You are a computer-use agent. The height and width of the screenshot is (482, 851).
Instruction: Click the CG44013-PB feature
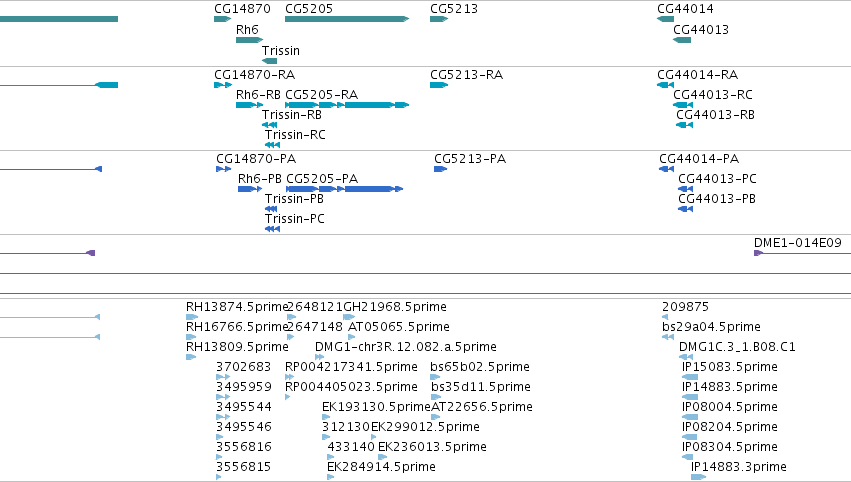pos(685,209)
